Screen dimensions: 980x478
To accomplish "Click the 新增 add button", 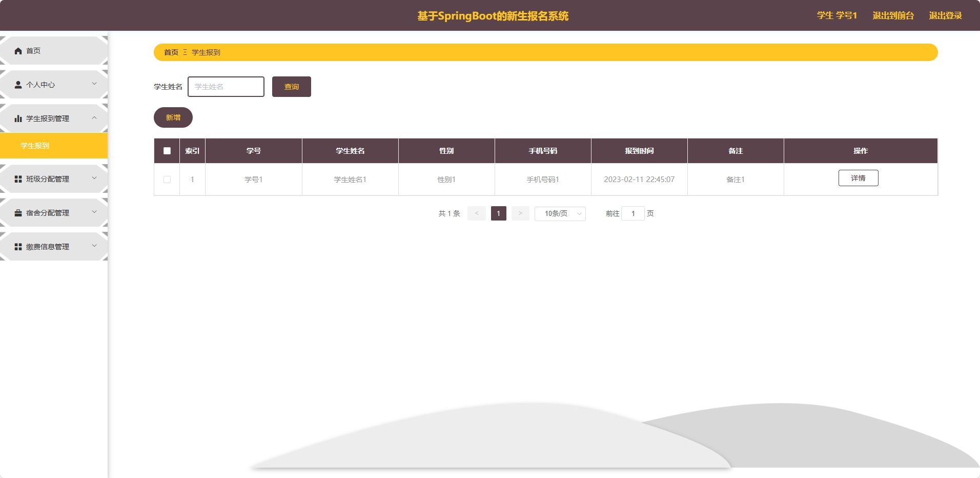I will (x=173, y=117).
